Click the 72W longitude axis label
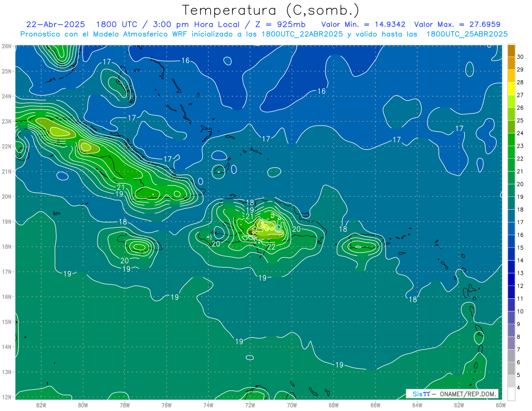532x411 pixels. pos(250,405)
